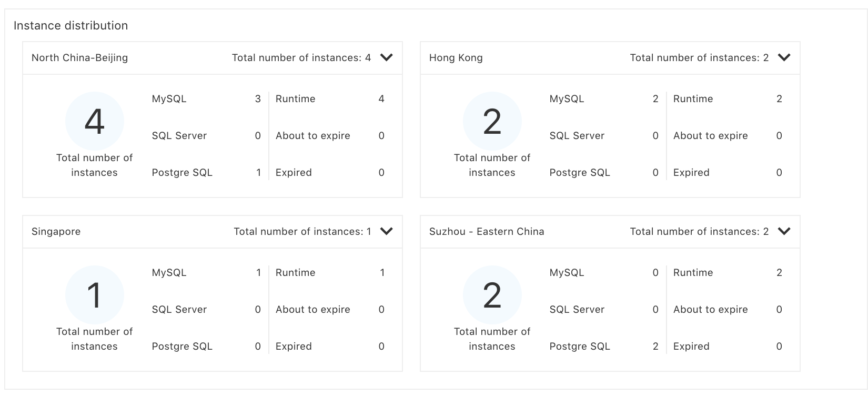
Task: Select the North China-Beijing region title
Action: pos(79,58)
